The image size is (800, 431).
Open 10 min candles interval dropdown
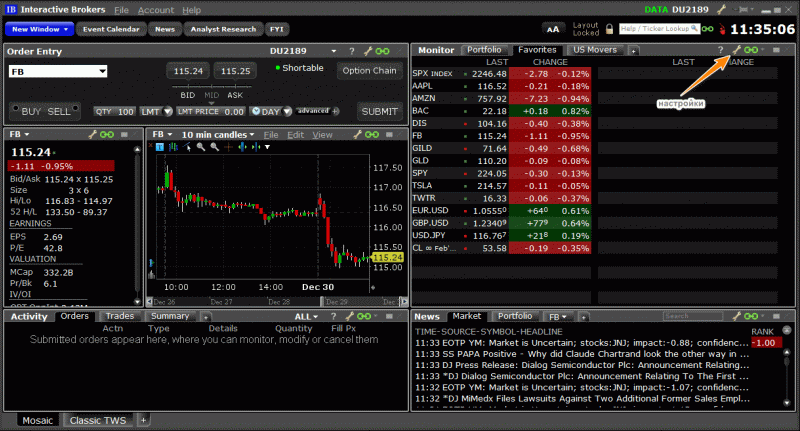pyautogui.click(x=218, y=135)
